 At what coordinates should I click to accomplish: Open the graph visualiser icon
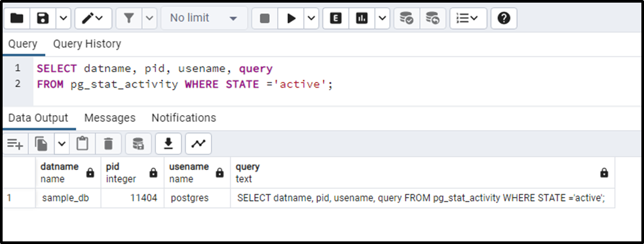coord(199,144)
